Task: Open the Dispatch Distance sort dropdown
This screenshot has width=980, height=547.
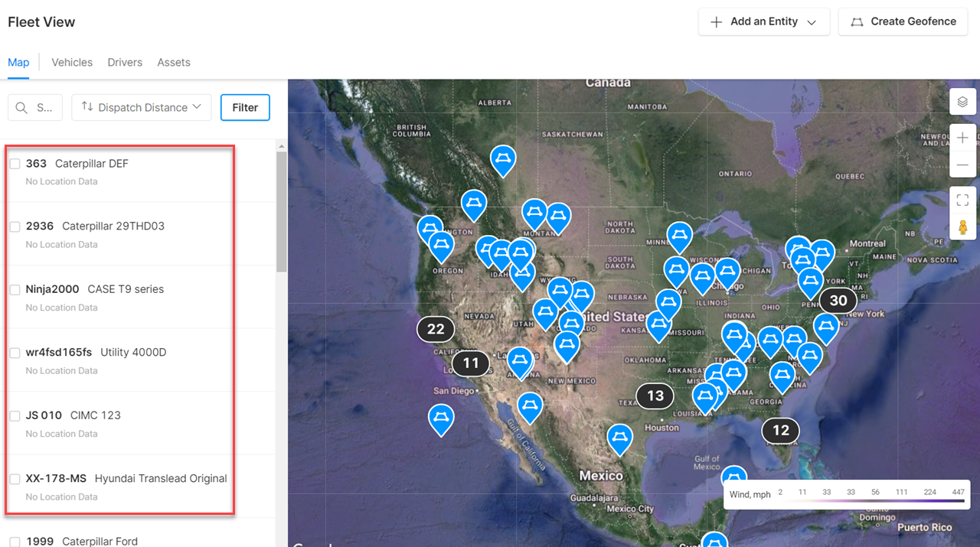Action: point(142,107)
